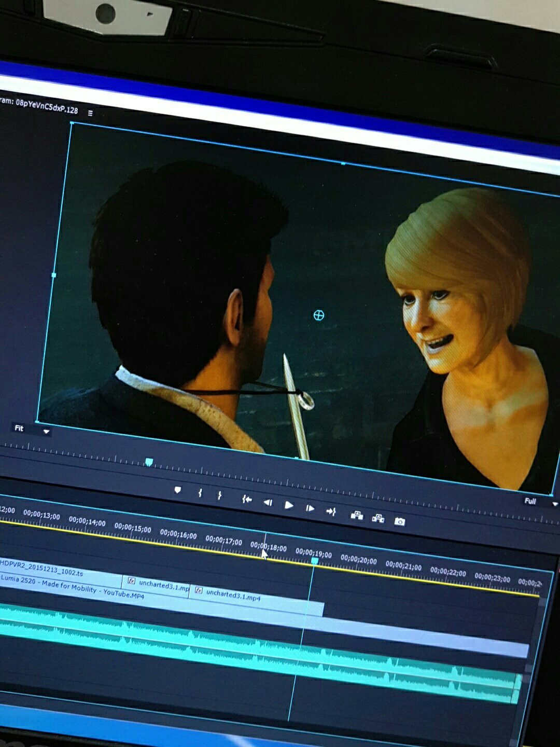
Task: Click the anchor point crosshair in preview
Action: (319, 315)
